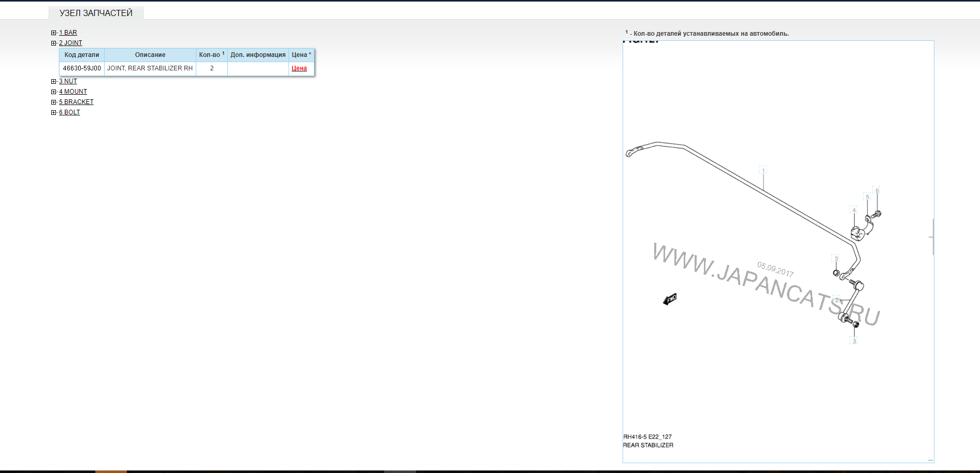
Task: Click callout number 6 for the bolt
Action: point(876,190)
